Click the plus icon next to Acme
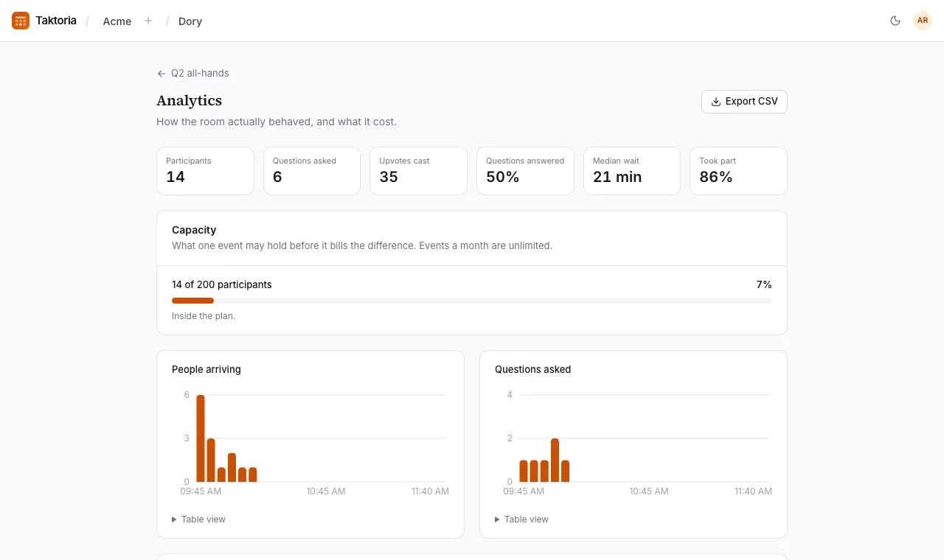Image resolution: width=944 pixels, height=560 pixels. pyautogui.click(x=148, y=21)
